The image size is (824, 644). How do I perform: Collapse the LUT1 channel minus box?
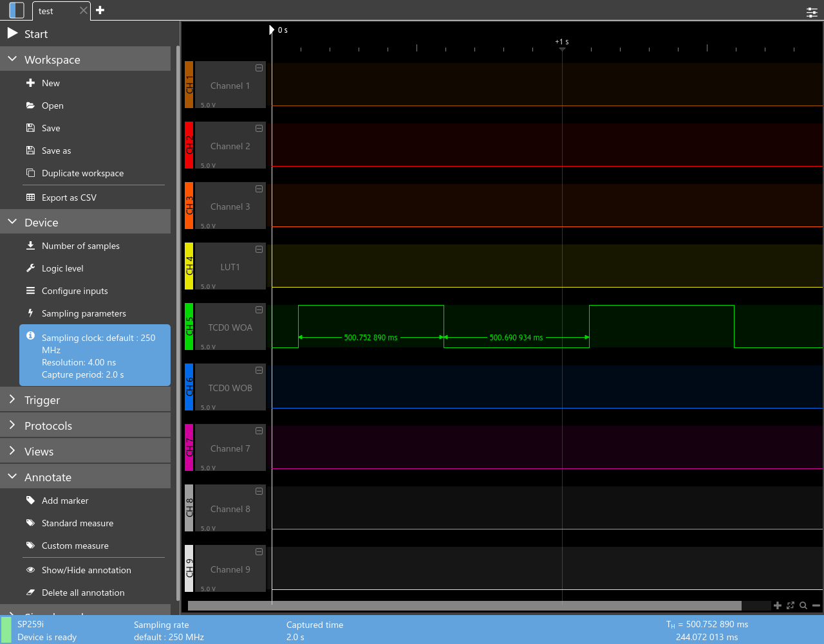(259, 250)
